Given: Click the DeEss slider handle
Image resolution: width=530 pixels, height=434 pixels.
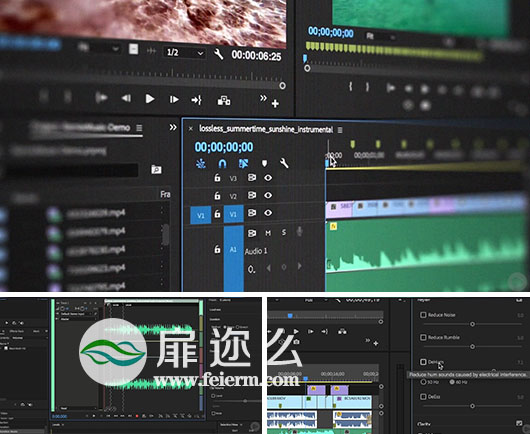Looking at the screenshot, I should 472,406.
